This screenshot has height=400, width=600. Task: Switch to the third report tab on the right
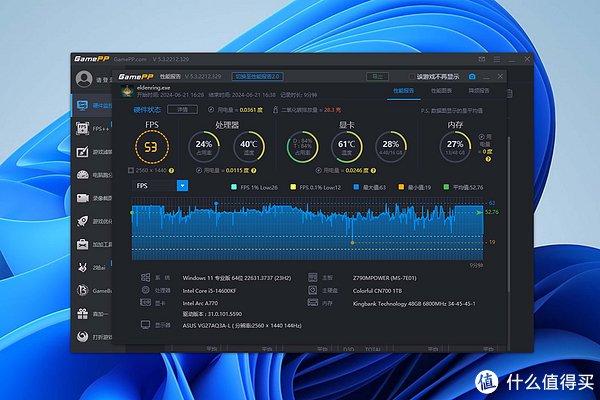tap(479, 91)
